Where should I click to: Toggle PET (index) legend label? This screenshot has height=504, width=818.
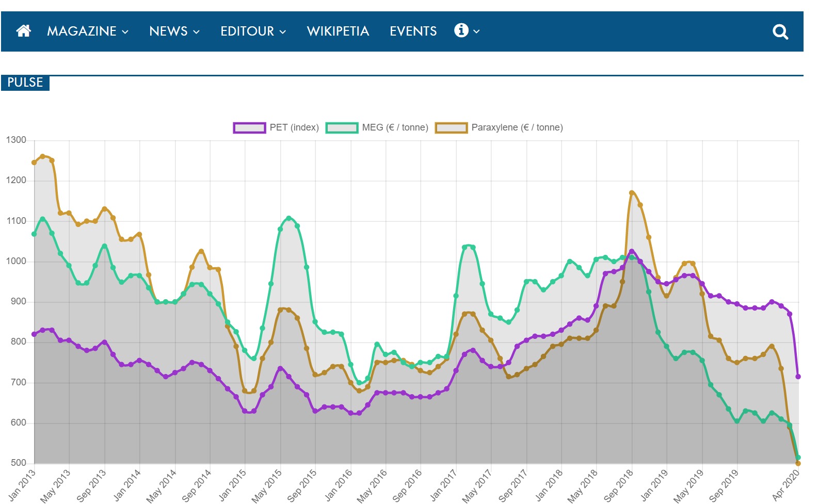[x=294, y=127]
